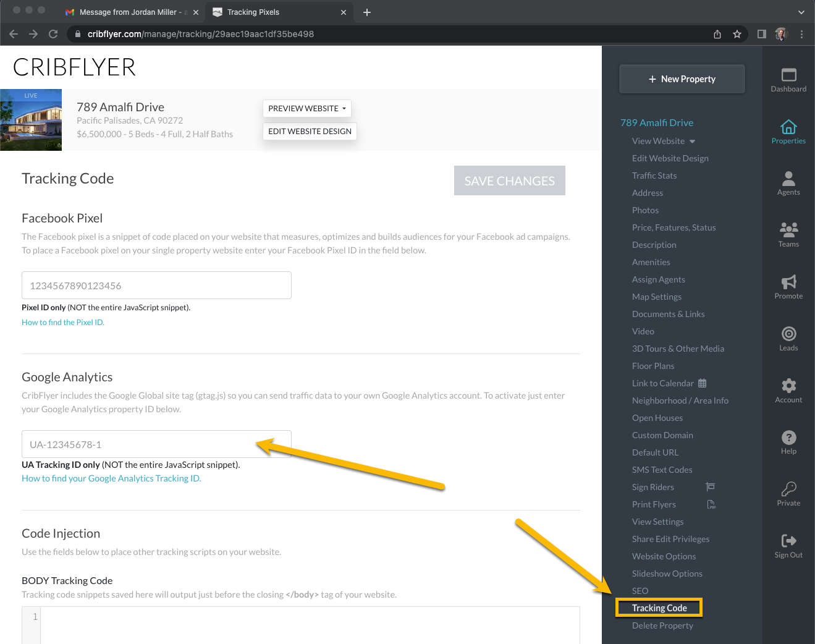Toggle the browser side panel icon
This screenshot has width=815, height=644.
pyautogui.click(x=762, y=34)
